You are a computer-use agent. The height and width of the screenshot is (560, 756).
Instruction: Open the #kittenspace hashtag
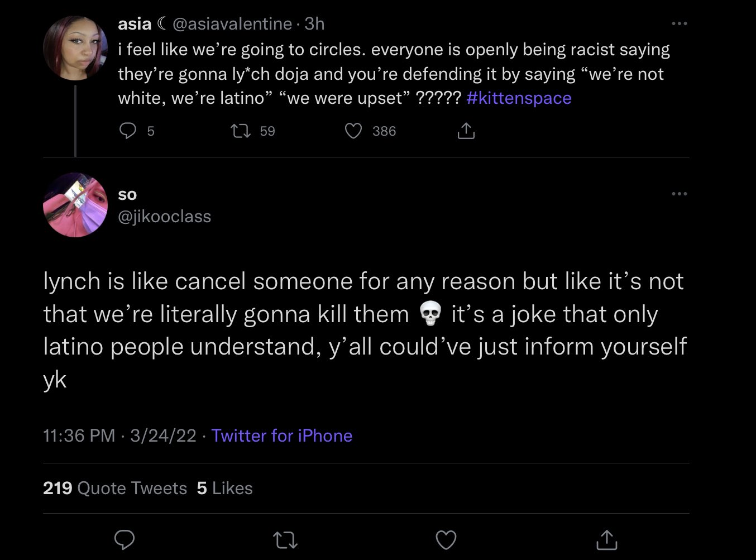(x=519, y=98)
